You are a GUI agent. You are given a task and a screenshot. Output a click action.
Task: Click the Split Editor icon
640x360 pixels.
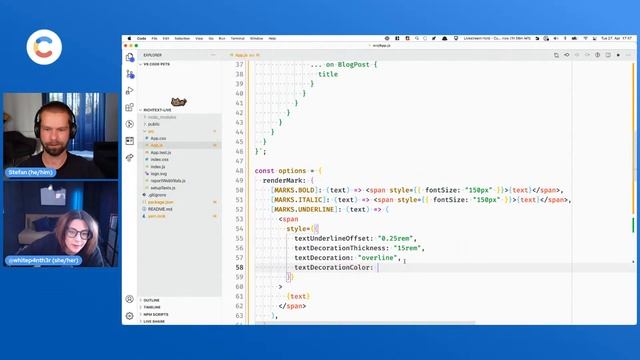point(608,55)
